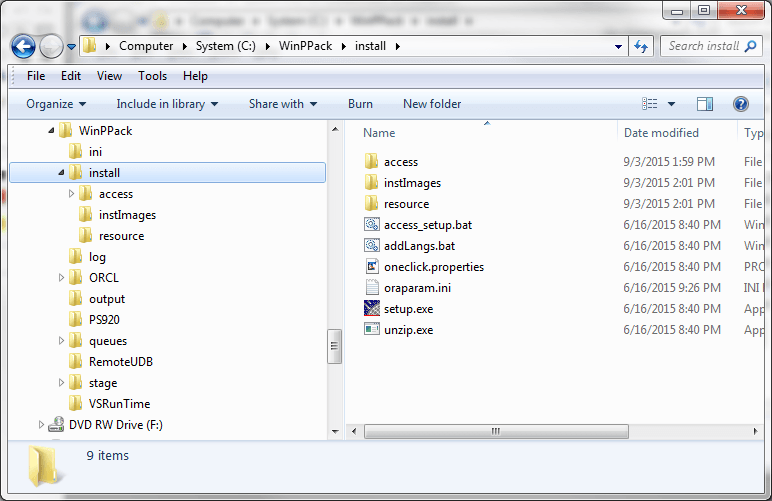Select the oneclick.properties file icon
Screen dimensions: 772x501
[372, 266]
